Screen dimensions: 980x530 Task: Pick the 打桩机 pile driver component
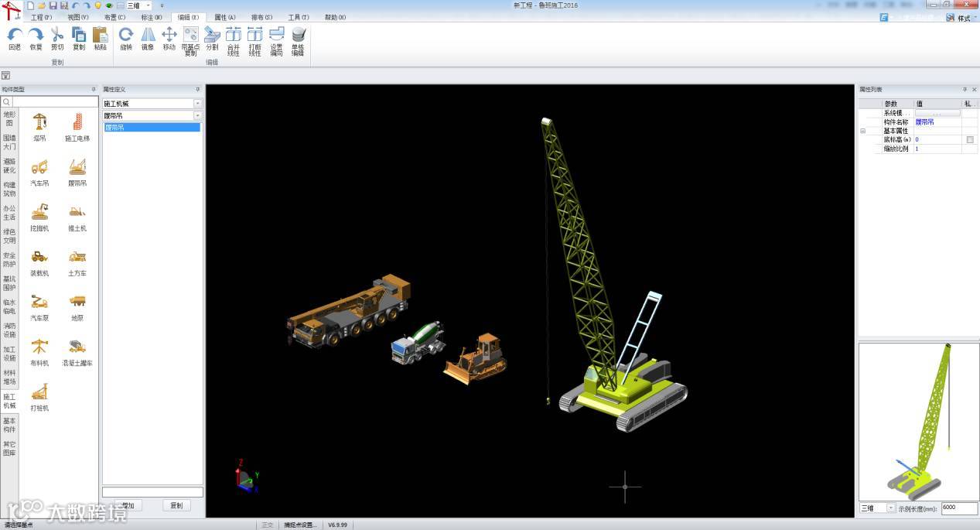tap(39, 397)
